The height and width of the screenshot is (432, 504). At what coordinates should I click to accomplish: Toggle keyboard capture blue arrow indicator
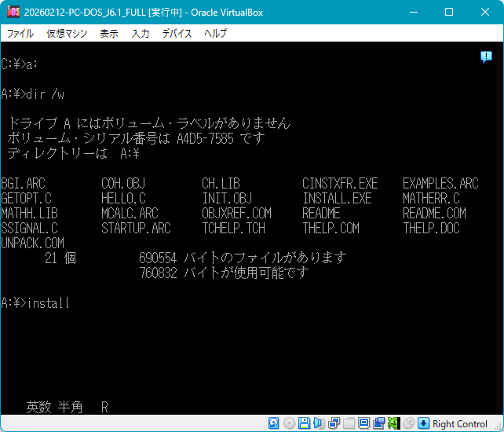pyautogui.click(x=423, y=423)
